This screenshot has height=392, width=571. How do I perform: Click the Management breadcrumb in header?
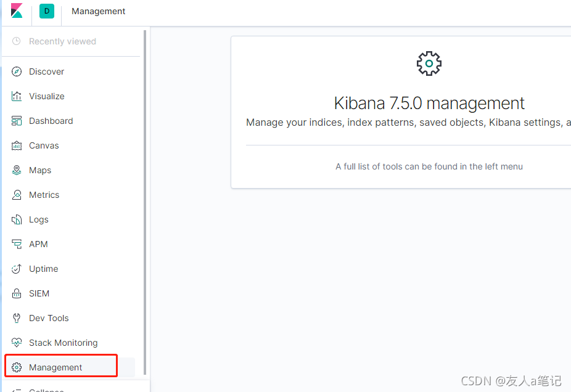pyautogui.click(x=98, y=11)
